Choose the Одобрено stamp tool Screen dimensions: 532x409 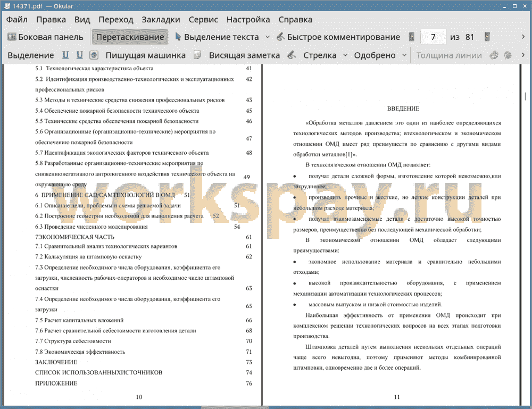[x=375, y=55]
